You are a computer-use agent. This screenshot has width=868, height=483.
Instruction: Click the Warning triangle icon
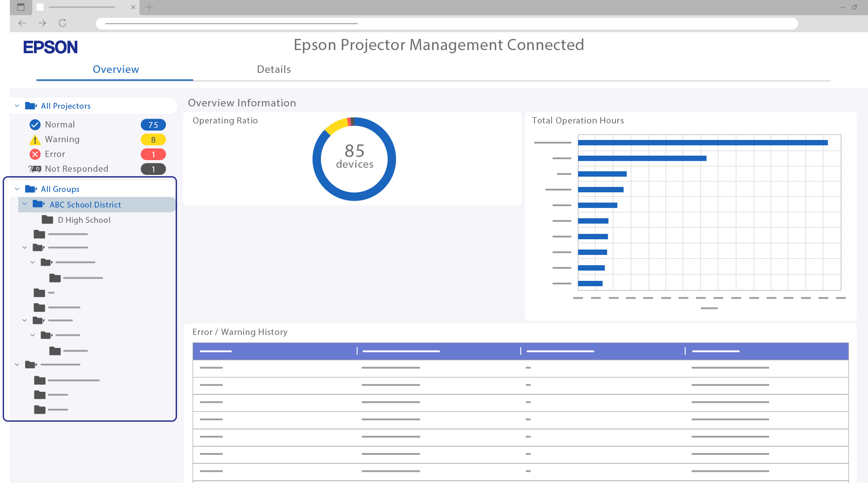(35, 140)
